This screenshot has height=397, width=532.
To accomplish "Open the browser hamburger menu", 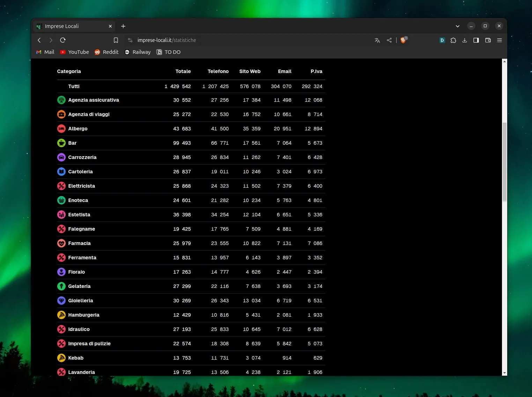I will pyautogui.click(x=499, y=40).
